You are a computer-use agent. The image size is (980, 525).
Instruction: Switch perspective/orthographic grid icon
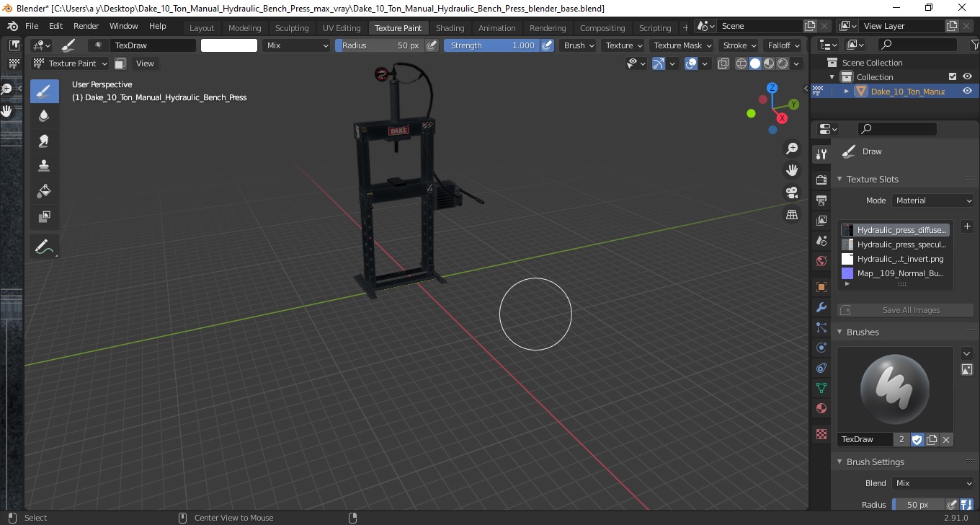(792, 215)
